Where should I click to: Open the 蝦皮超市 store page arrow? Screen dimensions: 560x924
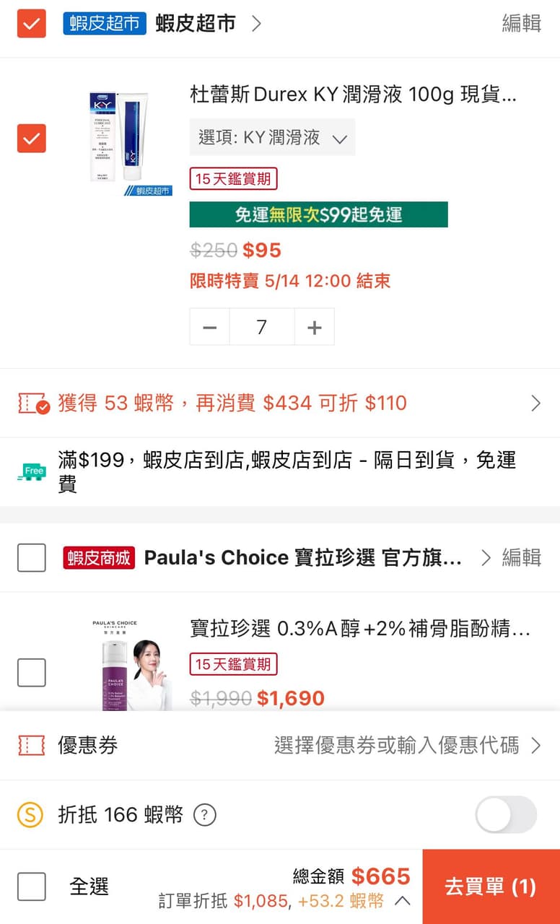pyautogui.click(x=256, y=22)
